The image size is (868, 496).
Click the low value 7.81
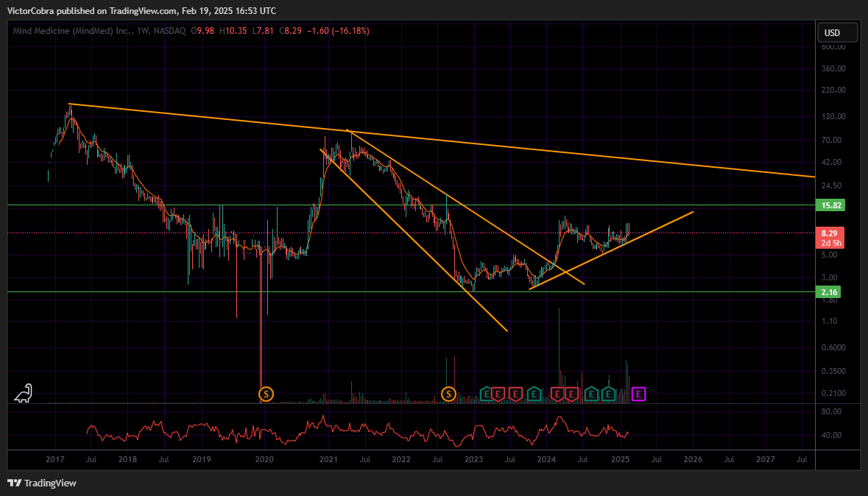point(265,31)
